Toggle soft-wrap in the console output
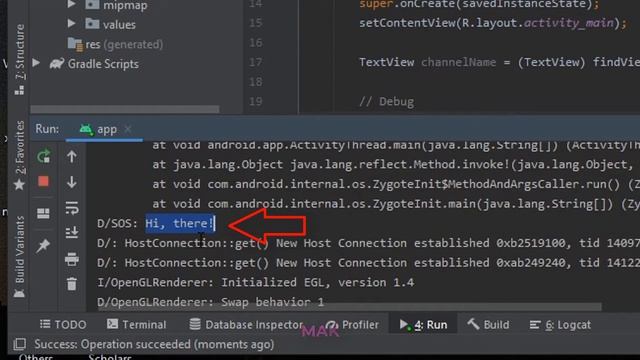 click(72, 208)
